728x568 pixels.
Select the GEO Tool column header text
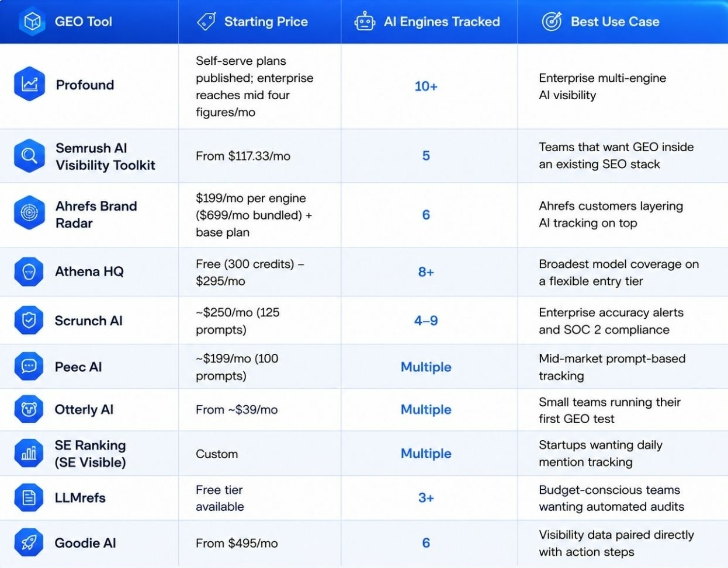click(84, 22)
